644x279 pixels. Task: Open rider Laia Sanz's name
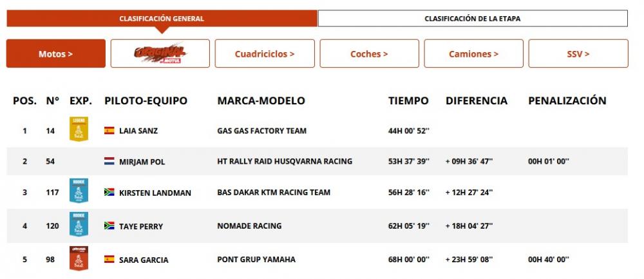(138, 131)
